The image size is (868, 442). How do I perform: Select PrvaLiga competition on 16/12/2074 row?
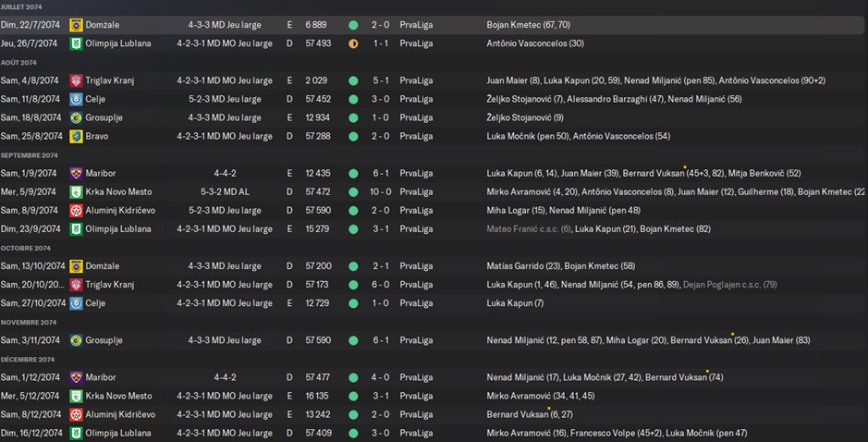(x=416, y=433)
